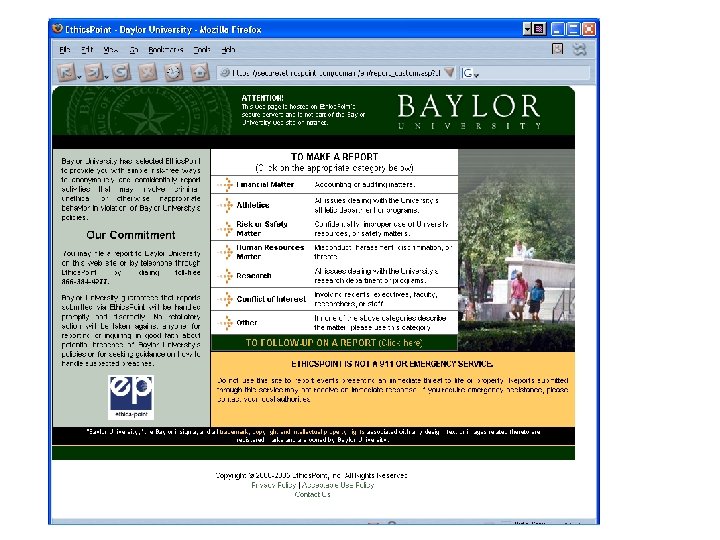Open the View menu
The width and height of the screenshot is (720, 540).
(111, 50)
